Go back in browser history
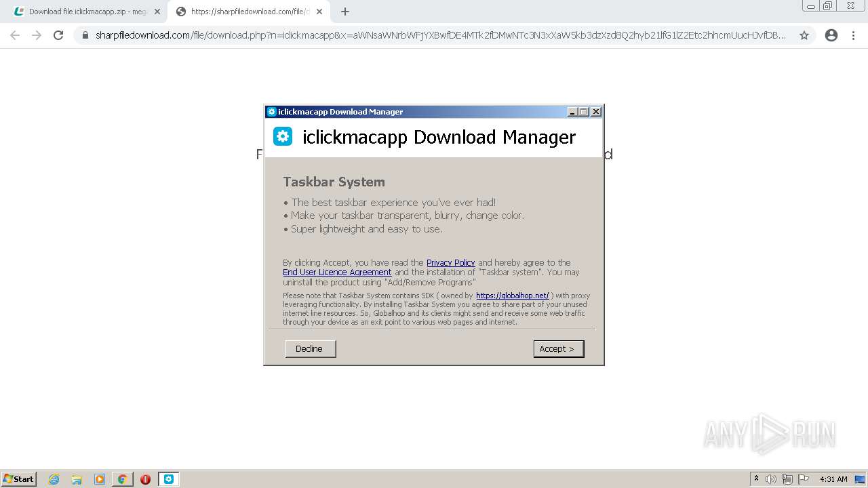The height and width of the screenshot is (488, 868). click(x=15, y=35)
